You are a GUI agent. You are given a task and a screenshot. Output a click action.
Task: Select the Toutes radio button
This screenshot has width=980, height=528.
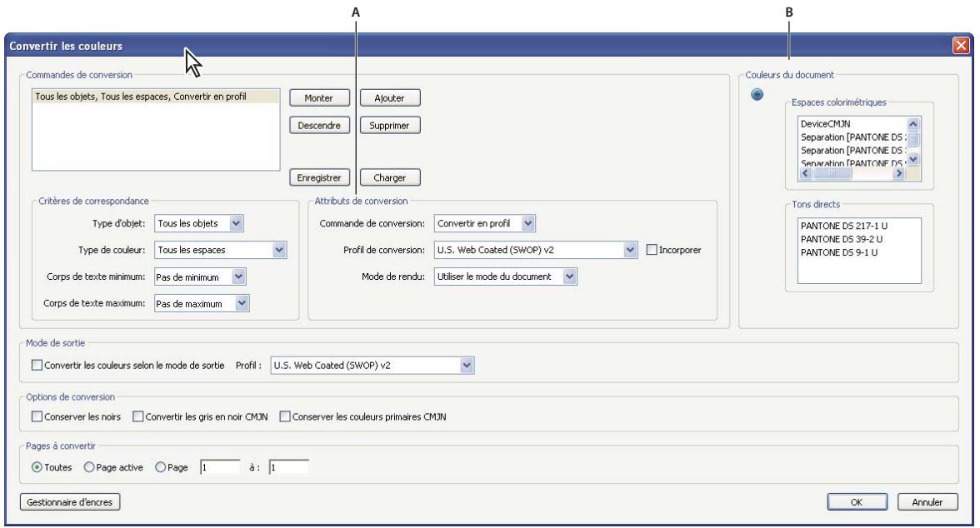click(x=37, y=467)
